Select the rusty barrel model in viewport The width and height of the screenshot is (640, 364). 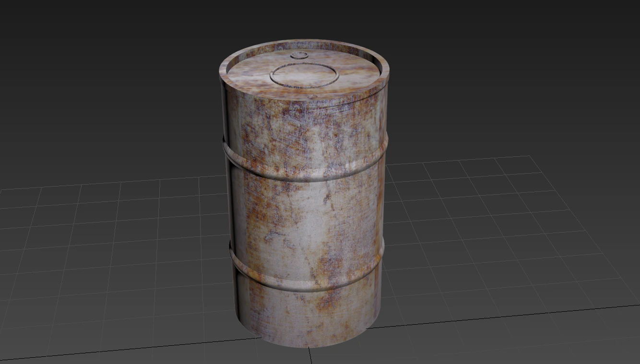point(304,194)
